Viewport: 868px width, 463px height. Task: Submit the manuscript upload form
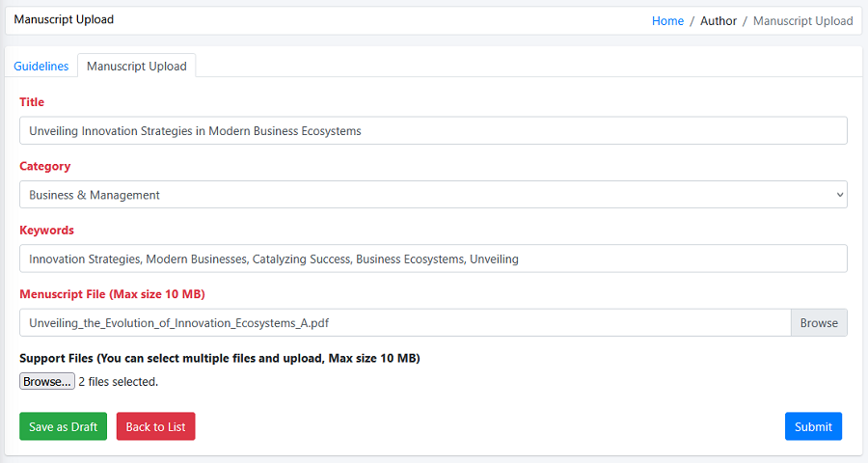point(813,426)
